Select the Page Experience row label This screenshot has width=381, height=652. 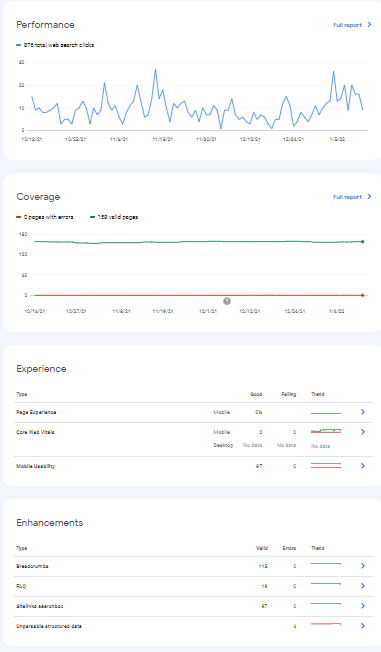click(x=36, y=412)
